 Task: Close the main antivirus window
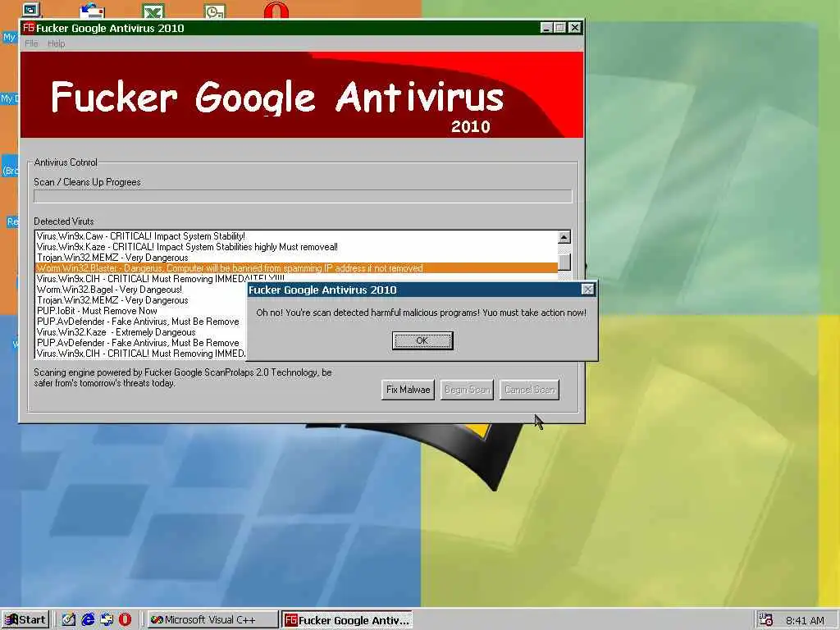[x=575, y=27]
